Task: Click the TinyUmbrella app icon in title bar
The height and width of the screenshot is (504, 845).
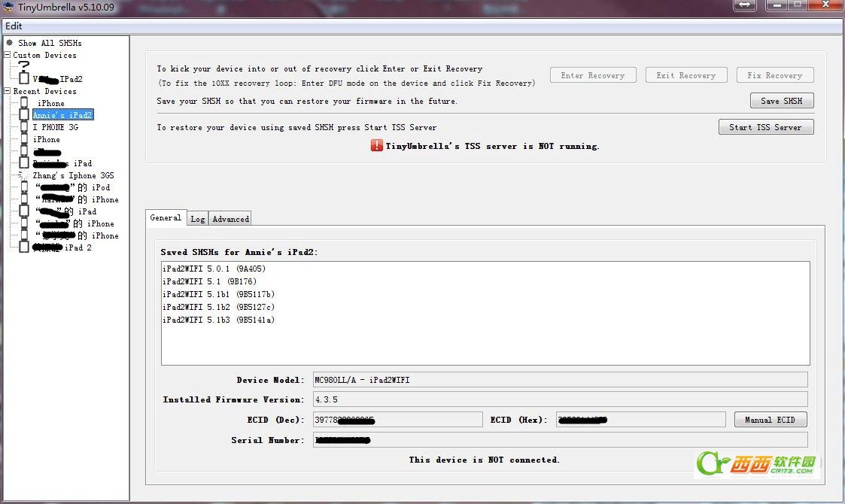Action: (x=8, y=7)
